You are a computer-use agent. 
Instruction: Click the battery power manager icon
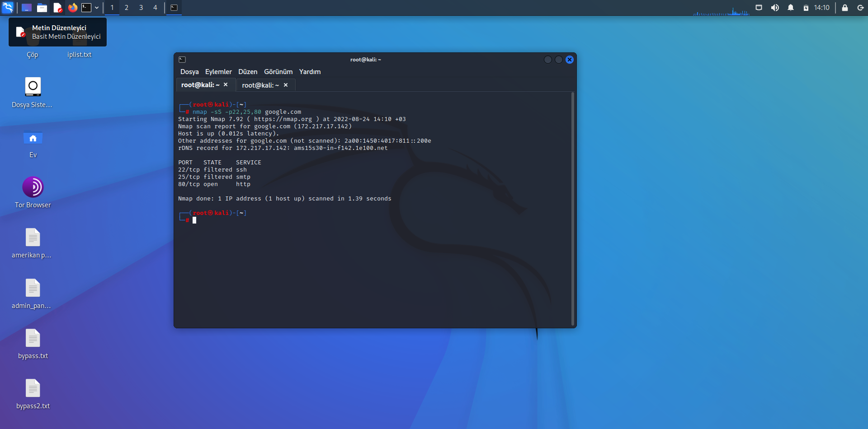pos(806,8)
